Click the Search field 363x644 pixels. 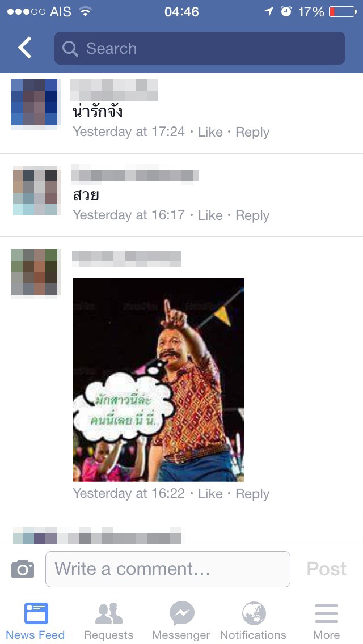point(200,48)
